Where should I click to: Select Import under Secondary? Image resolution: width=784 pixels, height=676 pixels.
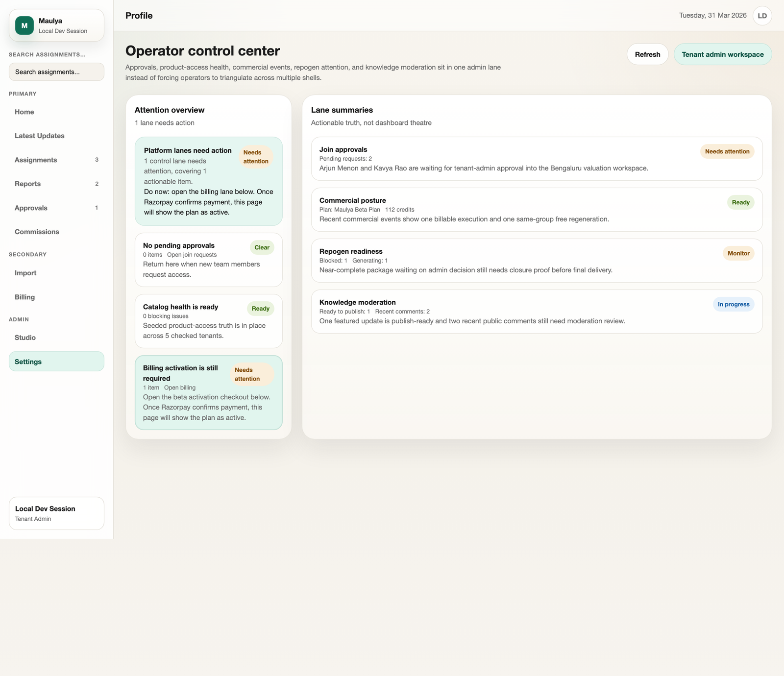point(25,273)
